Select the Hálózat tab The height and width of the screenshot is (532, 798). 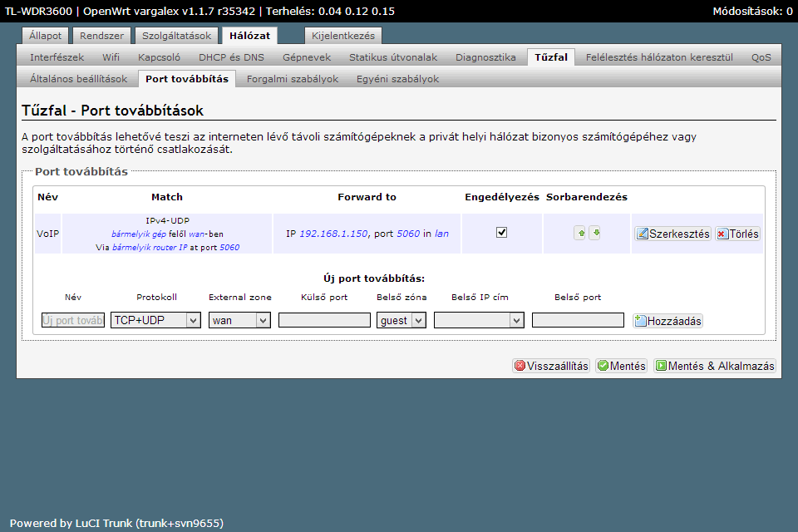click(249, 36)
